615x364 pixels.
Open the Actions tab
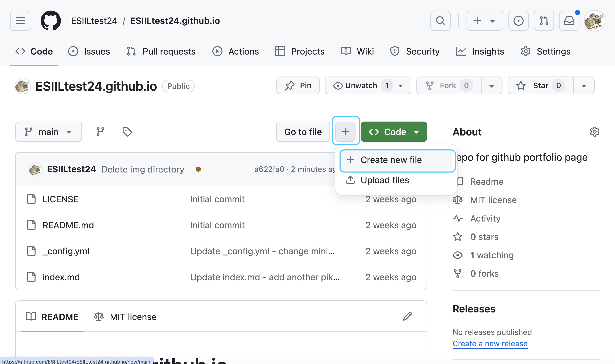tap(236, 52)
